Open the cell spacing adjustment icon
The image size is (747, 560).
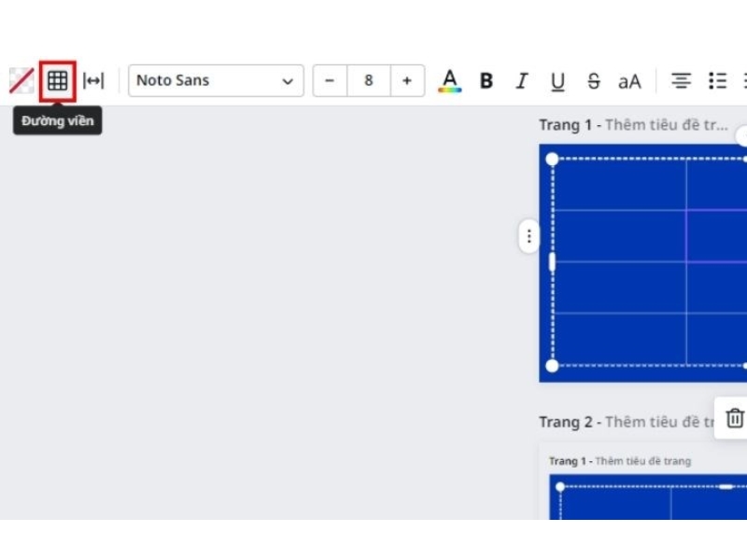pyautogui.click(x=93, y=80)
